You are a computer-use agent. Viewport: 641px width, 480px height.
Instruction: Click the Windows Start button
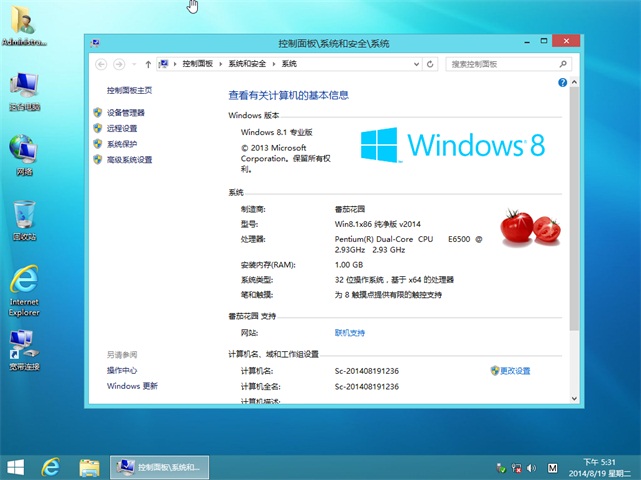15,467
